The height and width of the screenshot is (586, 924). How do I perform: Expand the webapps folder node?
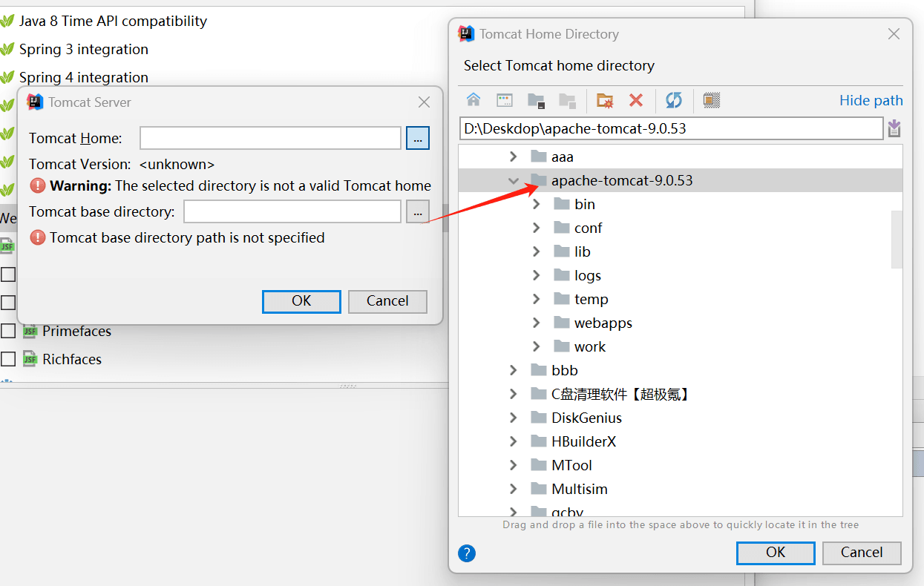pos(537,323)
